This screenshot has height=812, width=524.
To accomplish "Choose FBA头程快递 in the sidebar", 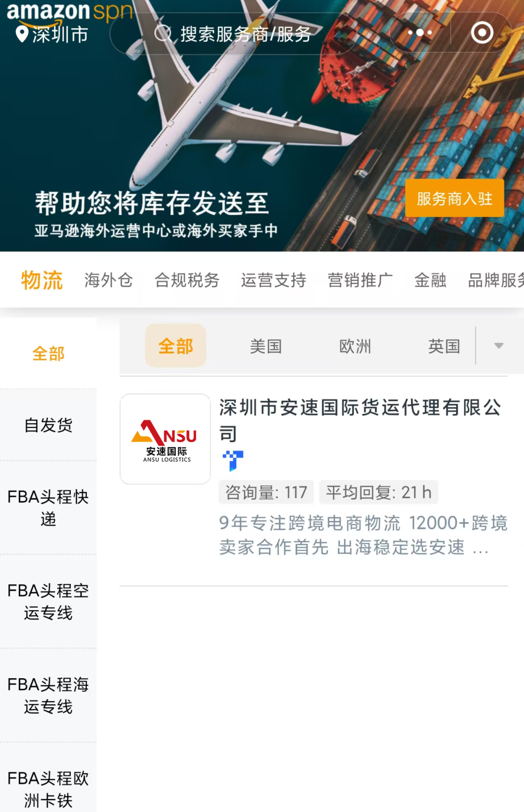I will 48,507.
